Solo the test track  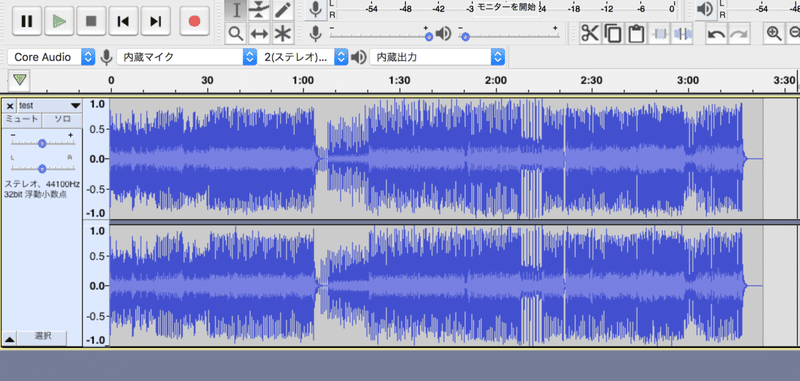click(x=62, y=120)
